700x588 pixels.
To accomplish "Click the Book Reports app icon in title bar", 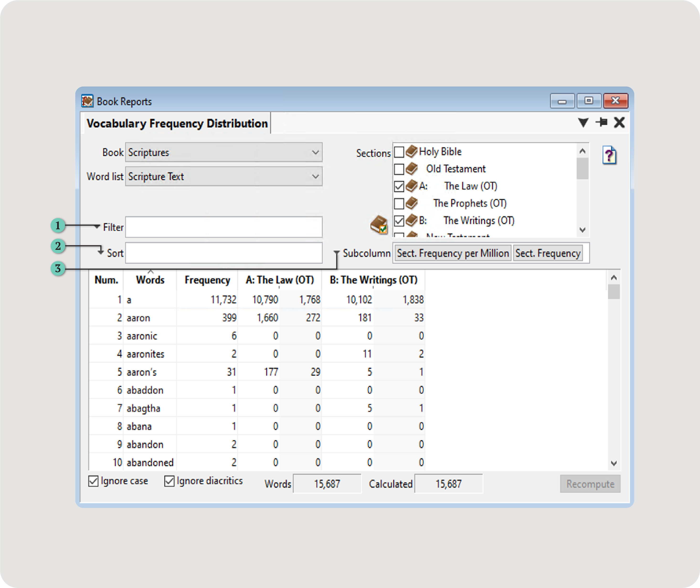I will point(87,101).
